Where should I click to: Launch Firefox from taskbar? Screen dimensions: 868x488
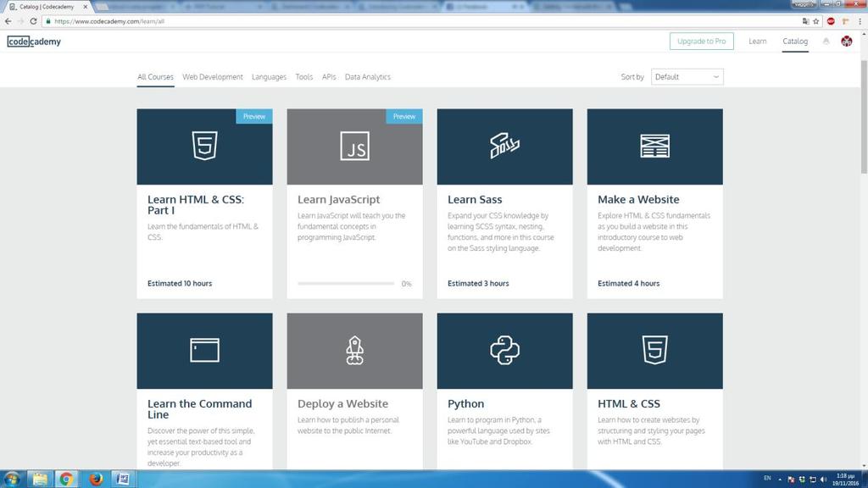97,479
